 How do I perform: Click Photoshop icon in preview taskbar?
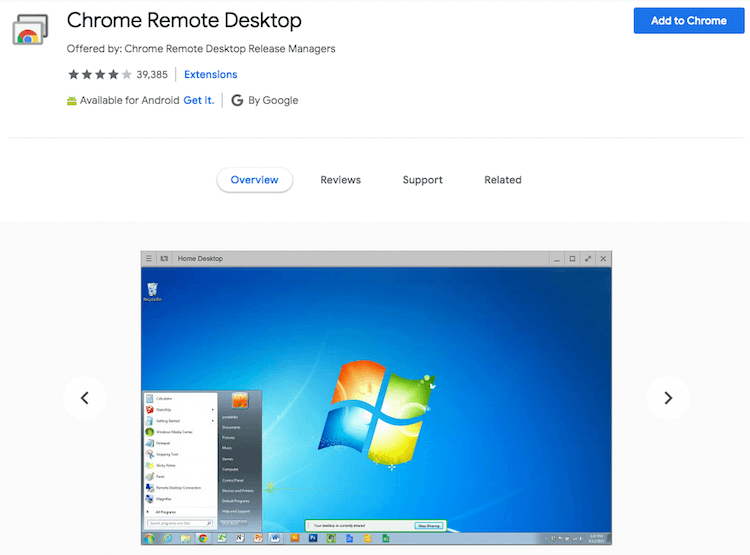click(x=313, y=538)
